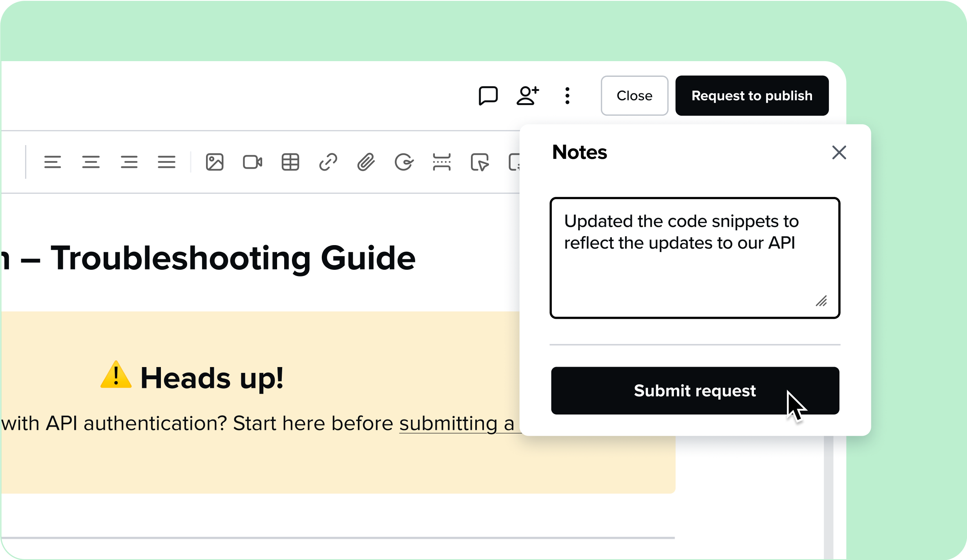Grab the notes textarea resize handle
This screenshot has width=967, height=560.
[821, 301]
